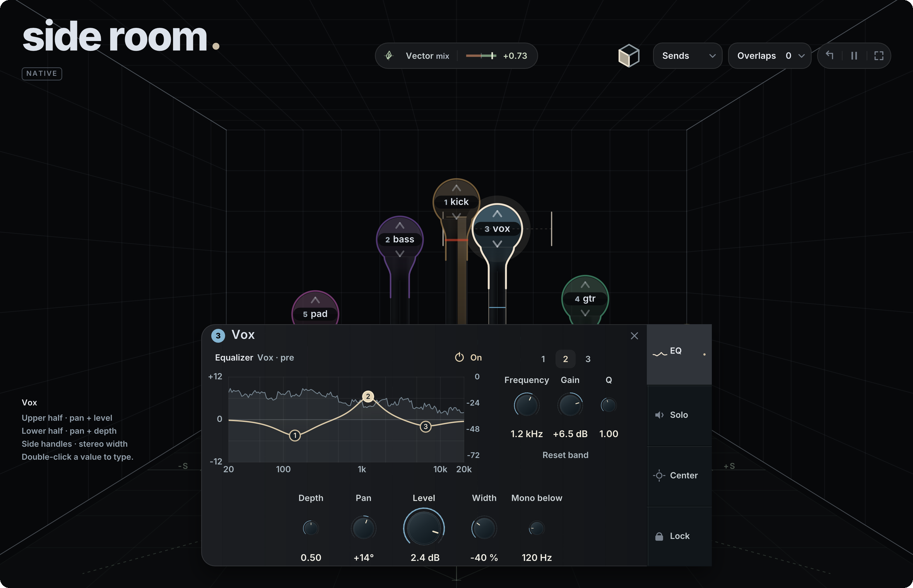This screenshot has height=588, width=913.
Task: Click the fullscreen expand icon
Action: (x=879, y=56)
